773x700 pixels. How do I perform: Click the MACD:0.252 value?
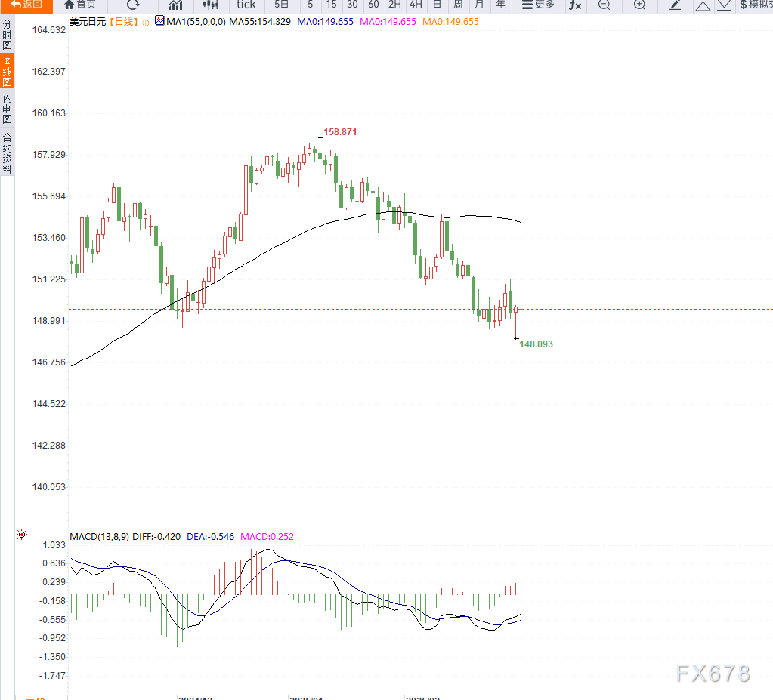click(x=267, y=536)
